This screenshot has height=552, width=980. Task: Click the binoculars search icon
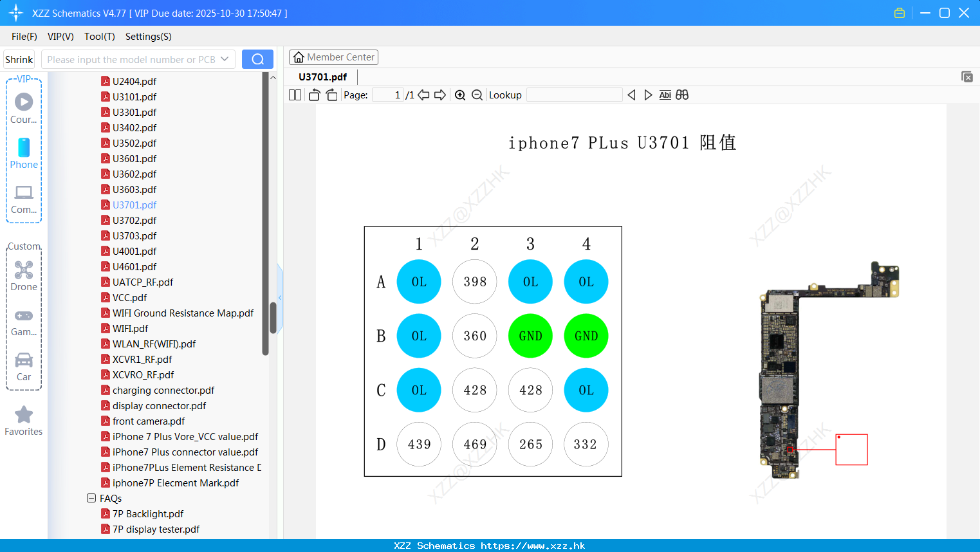682,95
